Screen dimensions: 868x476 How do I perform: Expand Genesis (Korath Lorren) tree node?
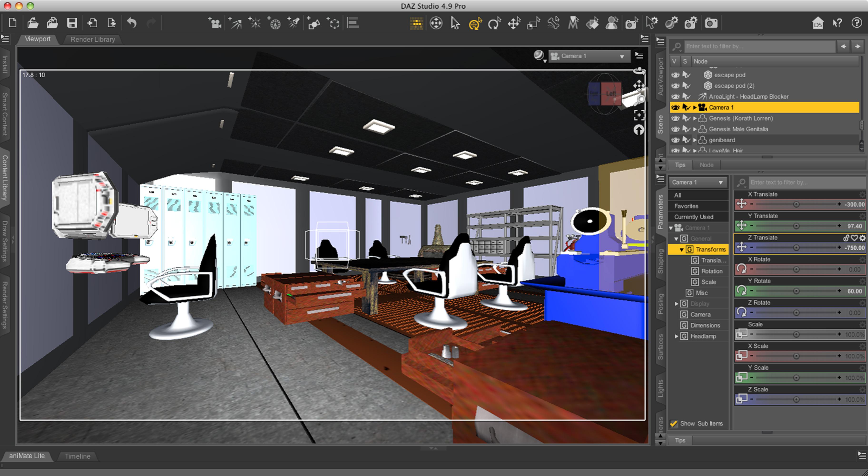(694, 118)
